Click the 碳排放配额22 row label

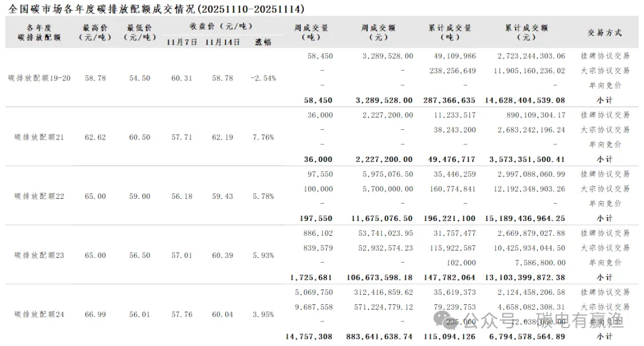click(x=39, y=196)
